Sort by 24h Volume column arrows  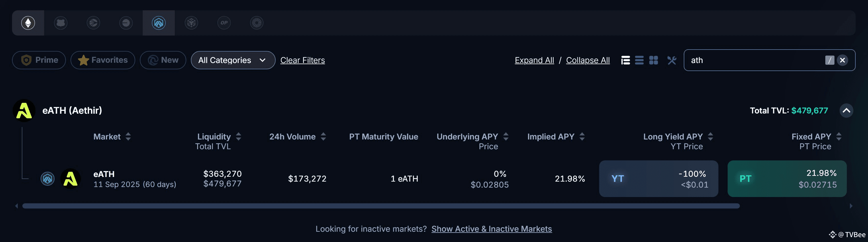point(324,137)
